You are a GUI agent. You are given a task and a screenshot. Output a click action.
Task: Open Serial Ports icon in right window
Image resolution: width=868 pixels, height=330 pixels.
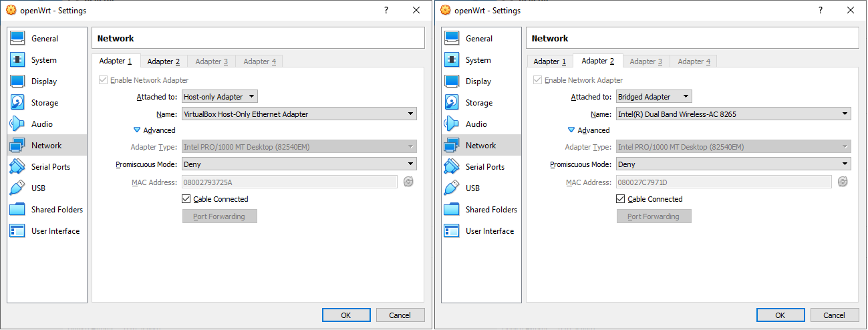tap(452, 167)
